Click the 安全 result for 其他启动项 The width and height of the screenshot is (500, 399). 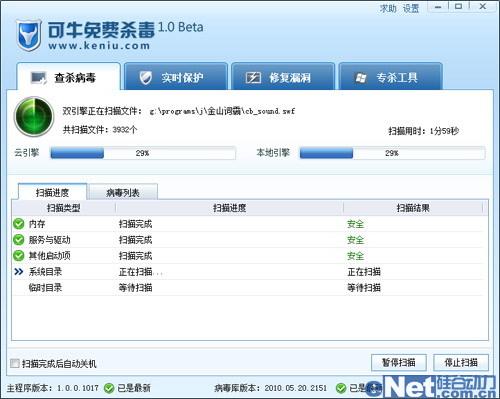(355, 256)
